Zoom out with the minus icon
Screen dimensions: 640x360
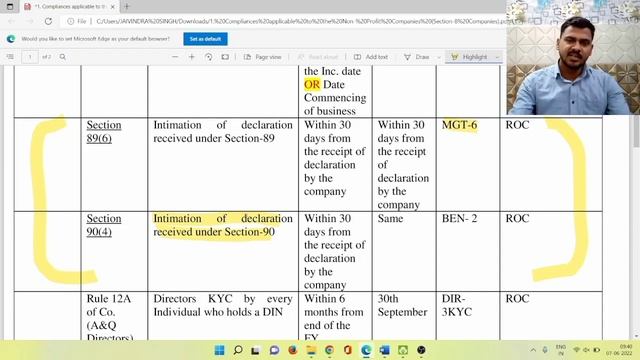175,57
